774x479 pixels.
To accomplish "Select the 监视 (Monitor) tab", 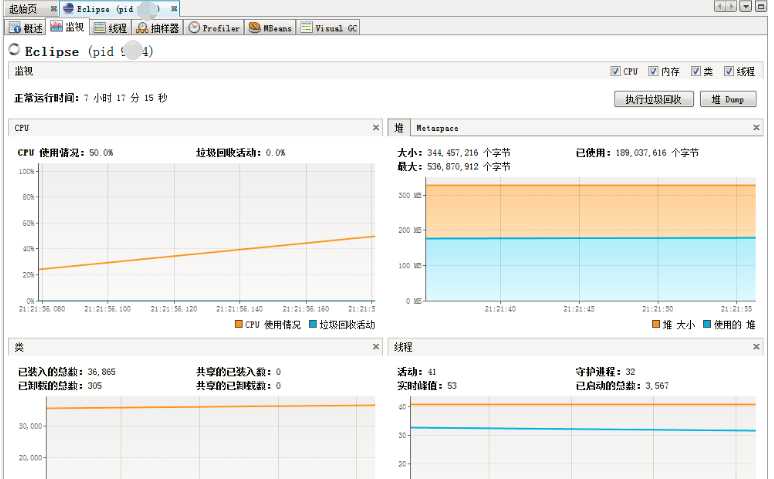I will click(x=68, y=27).
